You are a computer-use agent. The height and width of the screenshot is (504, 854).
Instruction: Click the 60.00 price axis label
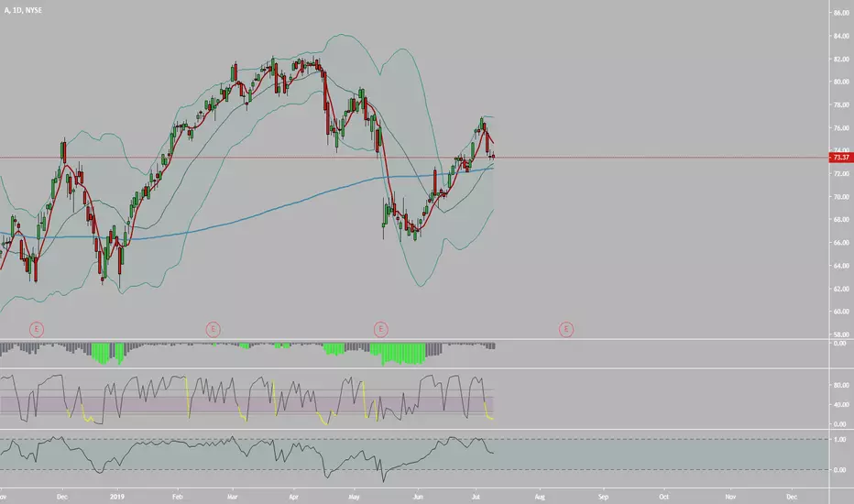[x=841, y=312]
